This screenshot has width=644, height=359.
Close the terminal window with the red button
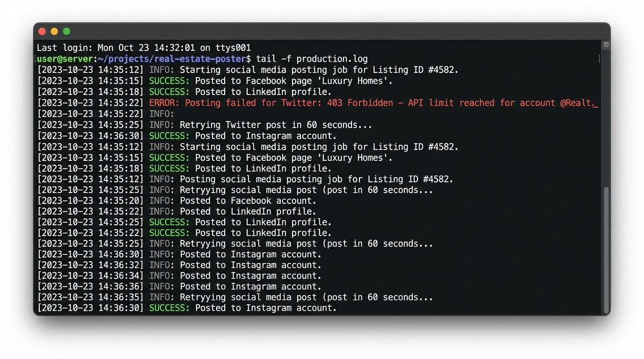click(42, 31)
